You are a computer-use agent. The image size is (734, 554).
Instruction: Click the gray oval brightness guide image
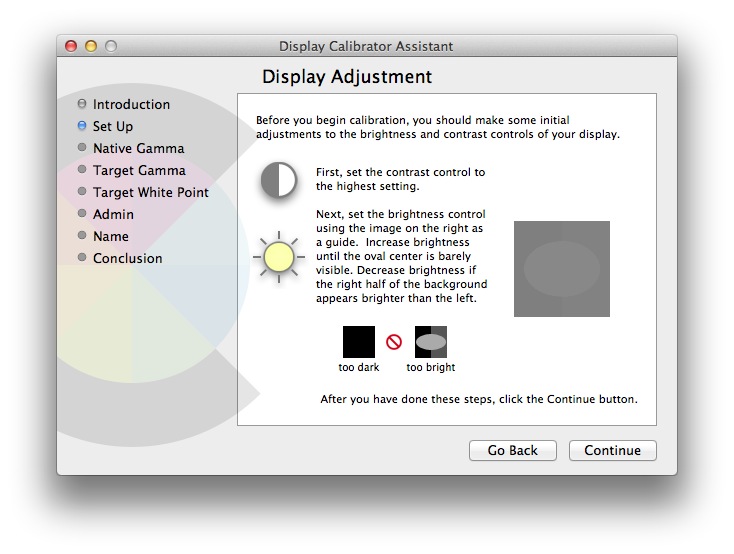click(562, 269)
